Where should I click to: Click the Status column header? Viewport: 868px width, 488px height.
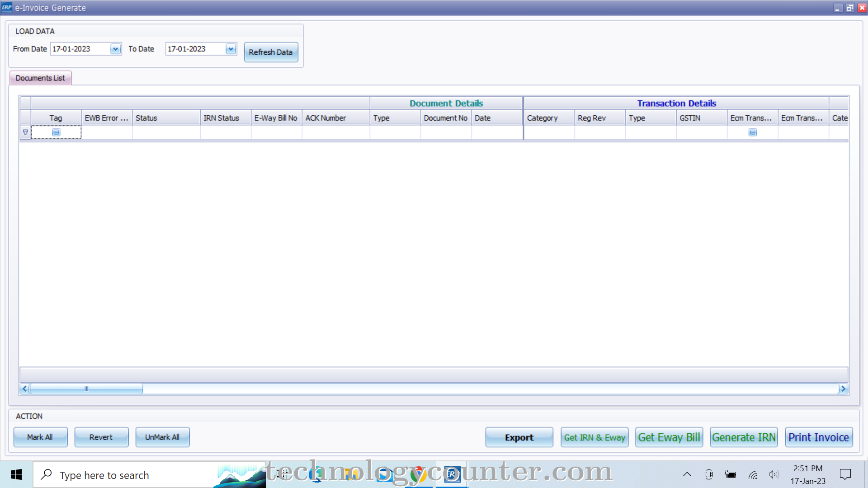click(165, 117)
